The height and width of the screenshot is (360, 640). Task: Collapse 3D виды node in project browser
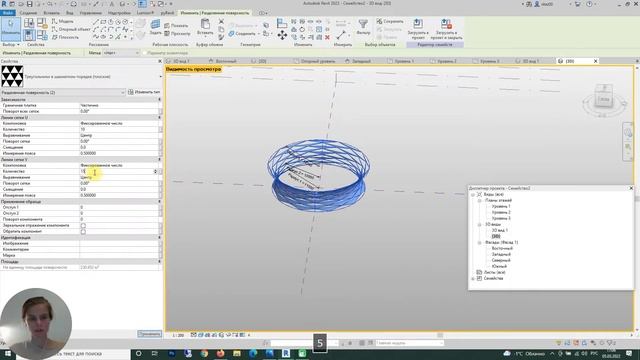point(479,224)
